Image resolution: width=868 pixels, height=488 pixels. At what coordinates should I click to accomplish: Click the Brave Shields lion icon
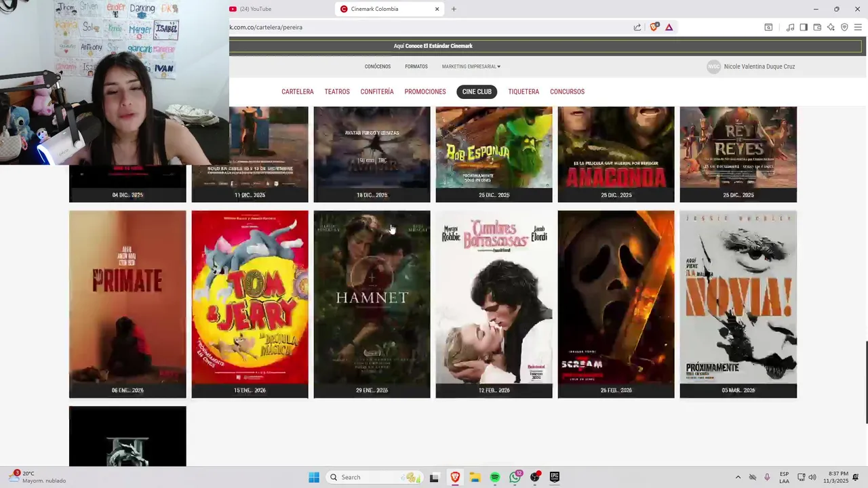654,27
